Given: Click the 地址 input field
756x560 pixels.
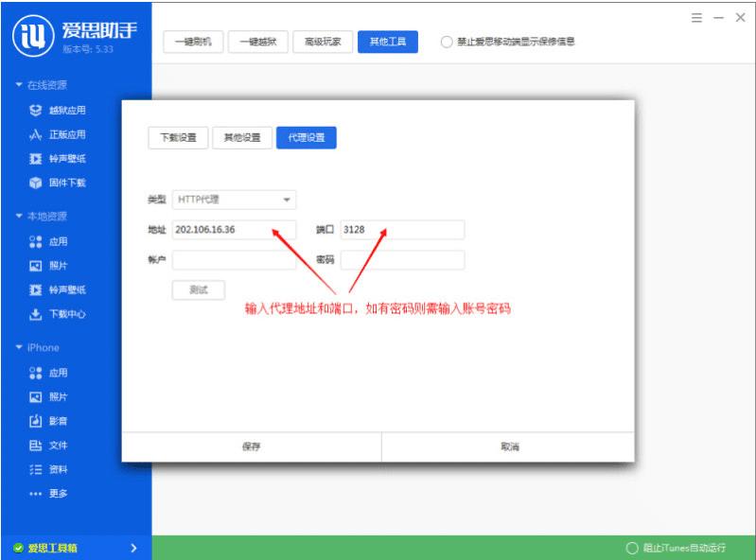Looking at the screenshot, I should 234,230.
